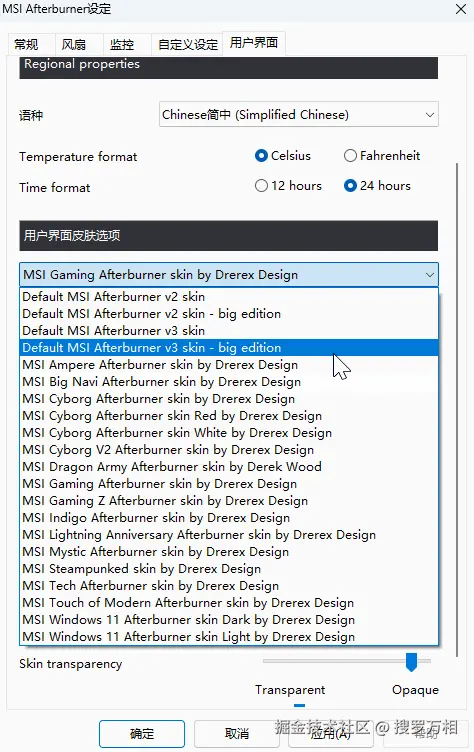The image size is (474, 752).
Task: Confirm settings with 确定 button
Action: pyautogui.click(x=142, y=734)
